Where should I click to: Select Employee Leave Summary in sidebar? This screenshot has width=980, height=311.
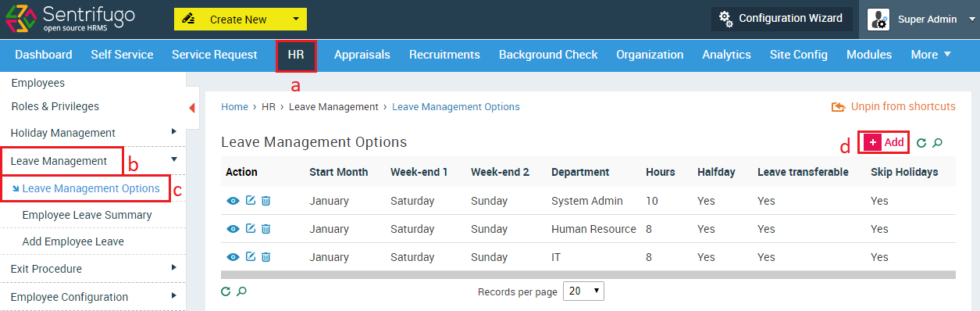(x=87, y=215)
